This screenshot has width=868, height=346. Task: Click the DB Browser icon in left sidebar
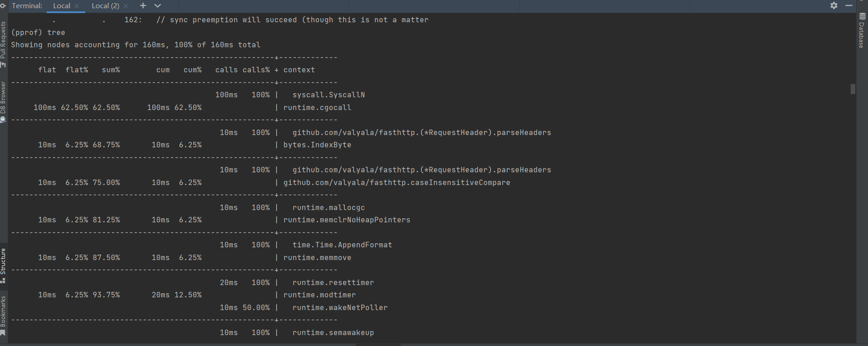3,119
